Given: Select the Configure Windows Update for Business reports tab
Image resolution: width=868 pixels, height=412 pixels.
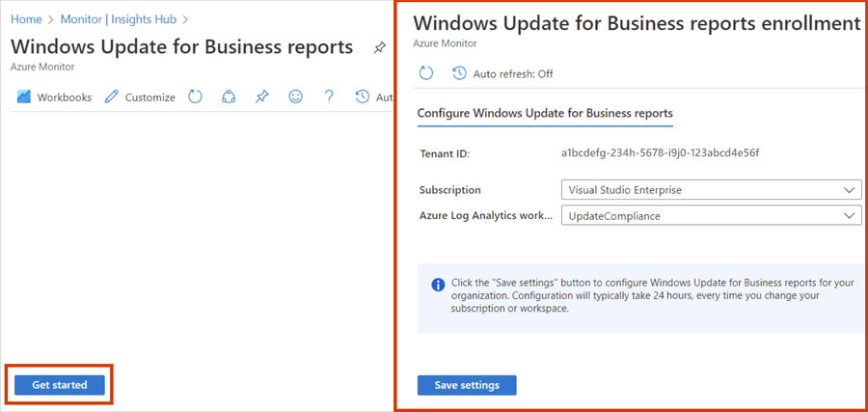Looking at the screenshot, I should click(545, 114).
